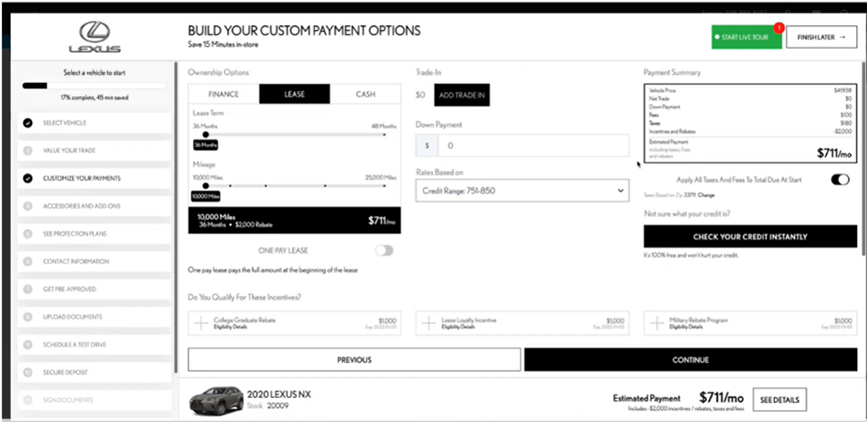Screen dimensions: 867x422
Task: Click the Add Trade In button
Action: 462,95
